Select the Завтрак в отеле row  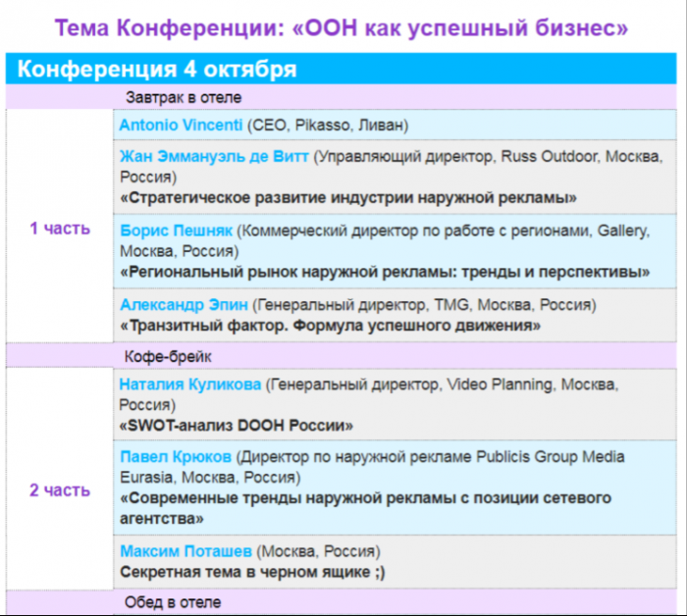(x=341, y=97)
